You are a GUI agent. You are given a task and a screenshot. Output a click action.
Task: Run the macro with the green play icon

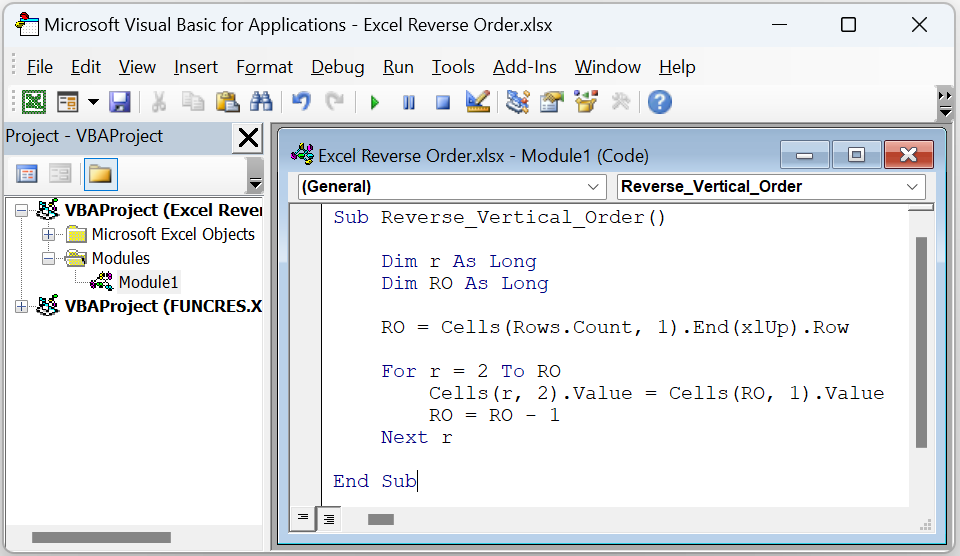375,102
